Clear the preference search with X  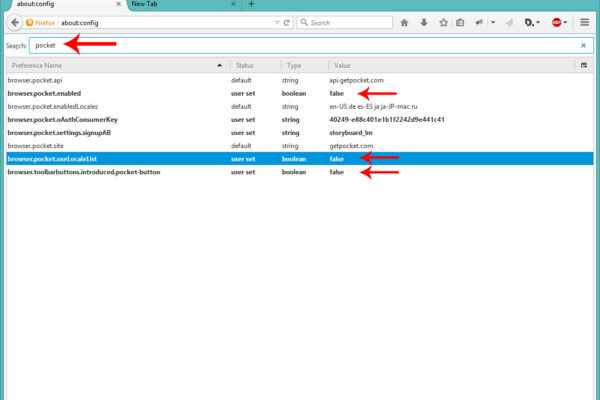coord(583,45)
